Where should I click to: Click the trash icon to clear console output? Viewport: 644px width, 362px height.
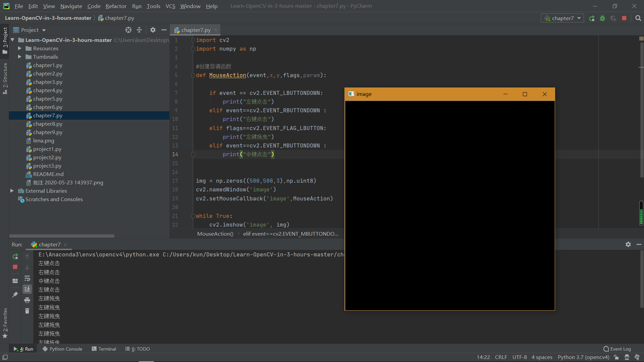pos(27,311)
